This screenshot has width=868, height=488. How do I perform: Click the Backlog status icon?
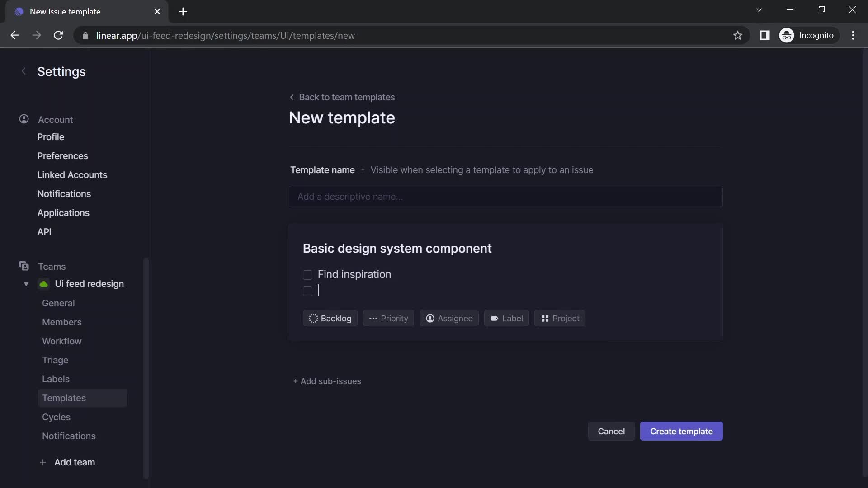(x=312, y=318)
